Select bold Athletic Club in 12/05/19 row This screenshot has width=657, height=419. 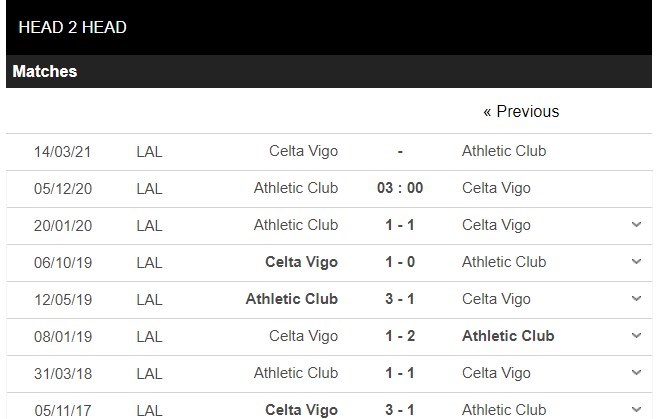coord(292,299)
